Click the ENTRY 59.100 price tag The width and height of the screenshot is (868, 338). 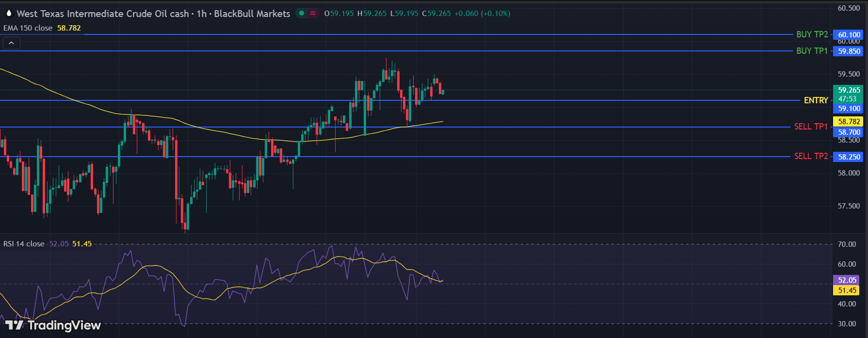pos(849,109)
